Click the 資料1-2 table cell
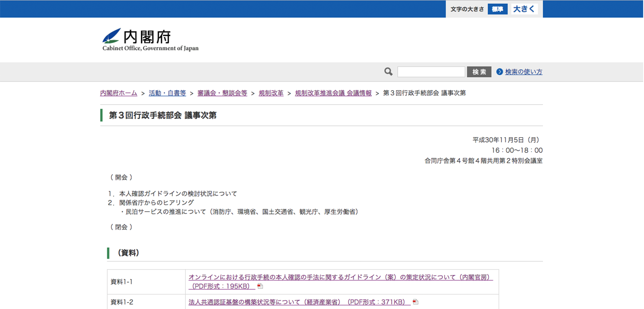The height and width of the screenshot is (309, 644). click(146, 302)
